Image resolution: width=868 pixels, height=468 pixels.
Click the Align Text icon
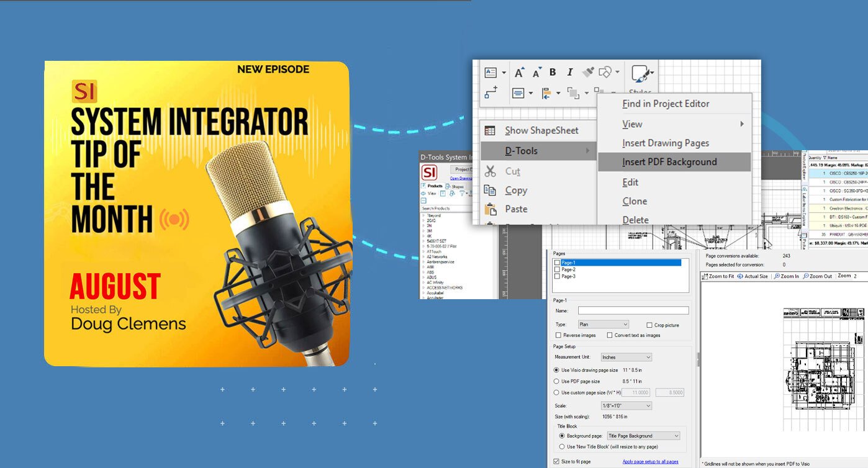518,93
